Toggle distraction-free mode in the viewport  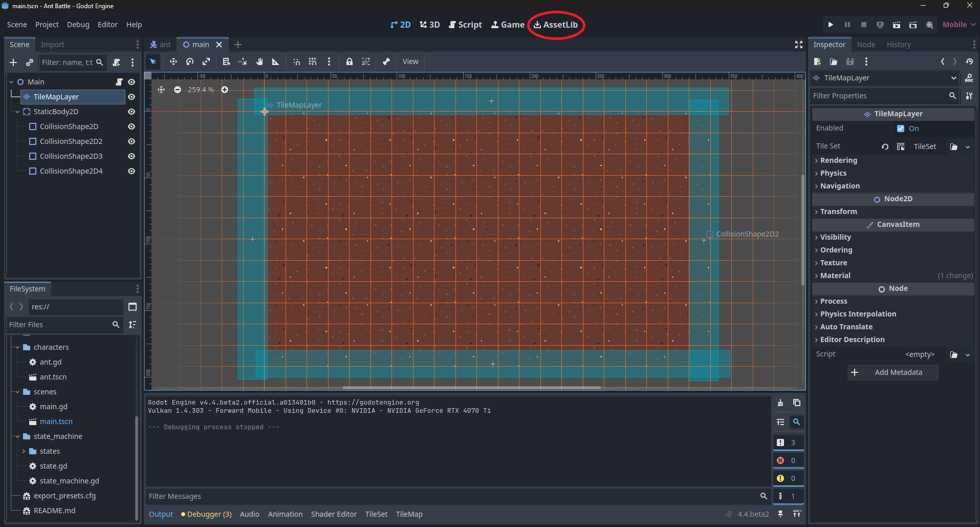tap(799, 45)
